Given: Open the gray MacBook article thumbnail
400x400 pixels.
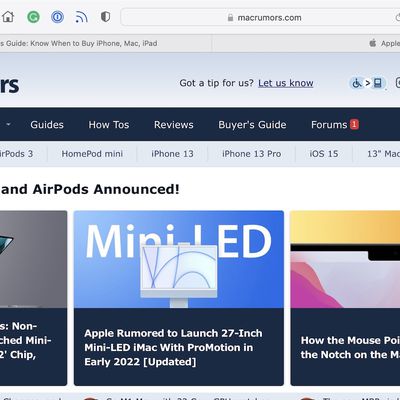Looking at the screenshot, I should pyautogui.click(x=33, y=259).
